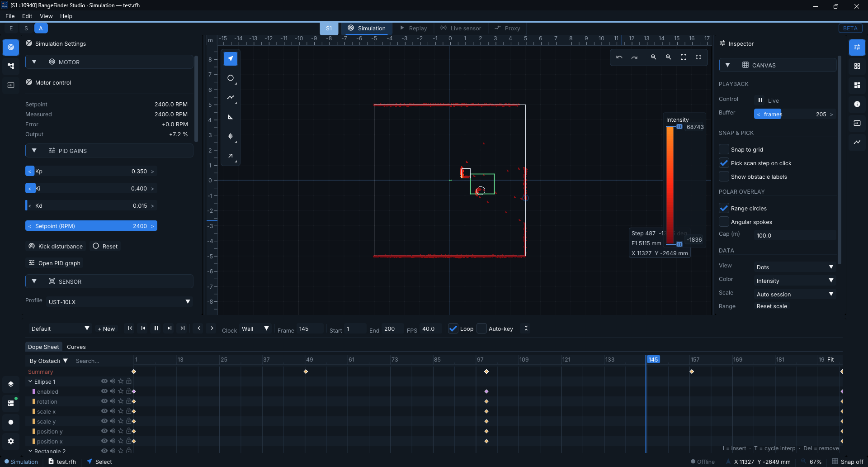Disable Range circles overlay
This screenshot has width=868, height=467.
[x=724, y=208]
